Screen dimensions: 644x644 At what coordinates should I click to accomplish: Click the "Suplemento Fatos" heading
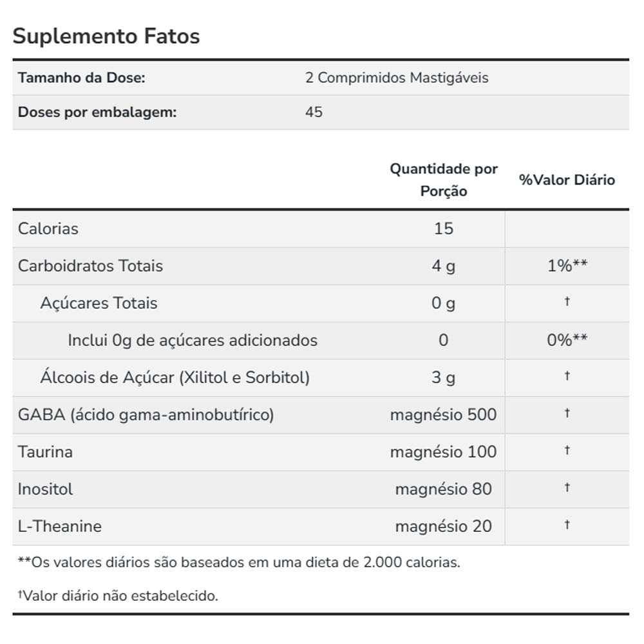coord(106,36)
